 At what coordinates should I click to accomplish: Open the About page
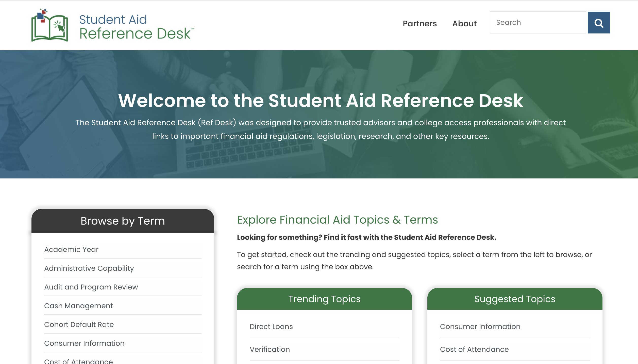coord(464,23)
